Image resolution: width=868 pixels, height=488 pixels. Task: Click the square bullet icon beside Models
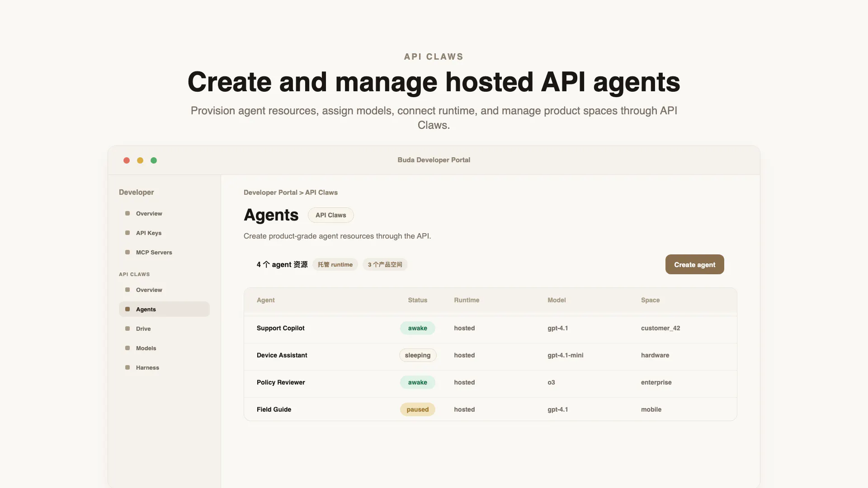pos(127,348)
